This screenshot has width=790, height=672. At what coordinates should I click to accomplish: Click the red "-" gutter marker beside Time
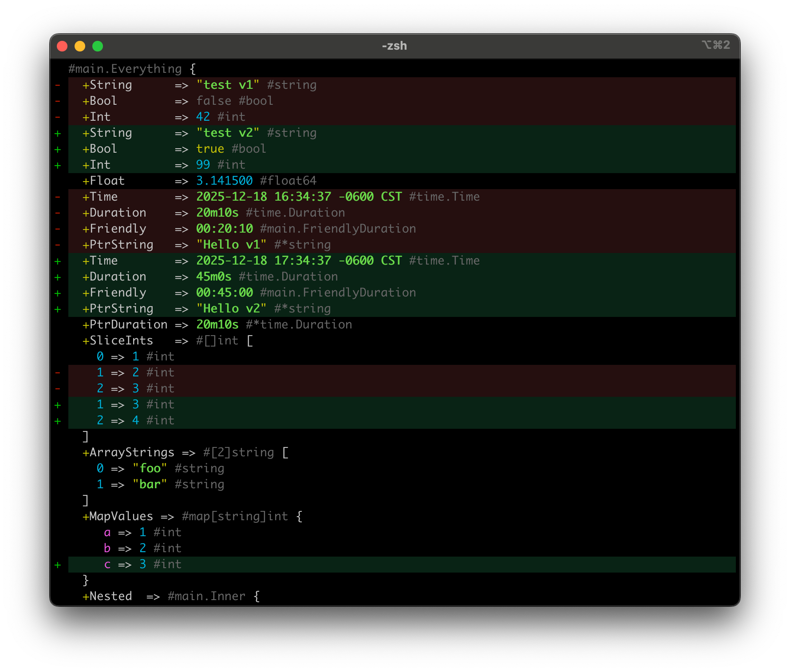point(59,197)
